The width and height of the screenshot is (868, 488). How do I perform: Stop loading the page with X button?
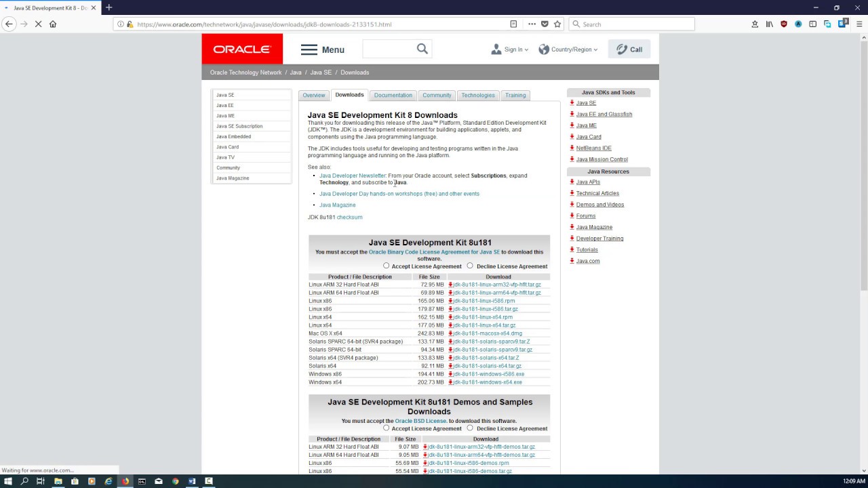(x=38, y=24)
